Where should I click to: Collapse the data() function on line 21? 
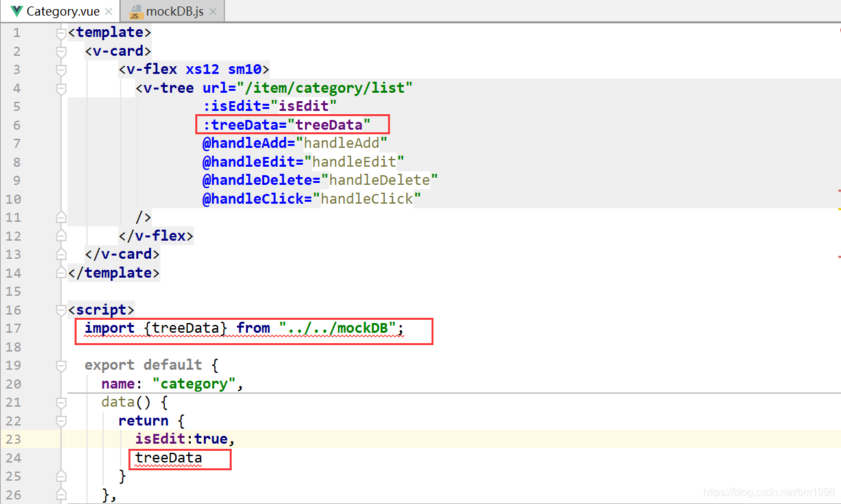pos(61,402)
